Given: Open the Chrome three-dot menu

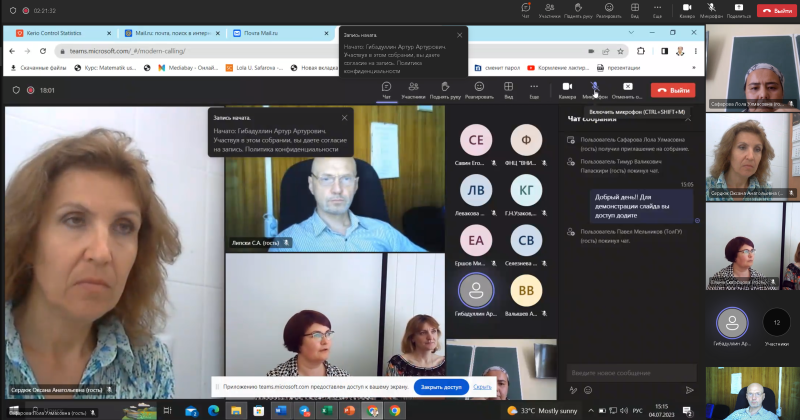Looking at the screenshot, I should point(695,51).
